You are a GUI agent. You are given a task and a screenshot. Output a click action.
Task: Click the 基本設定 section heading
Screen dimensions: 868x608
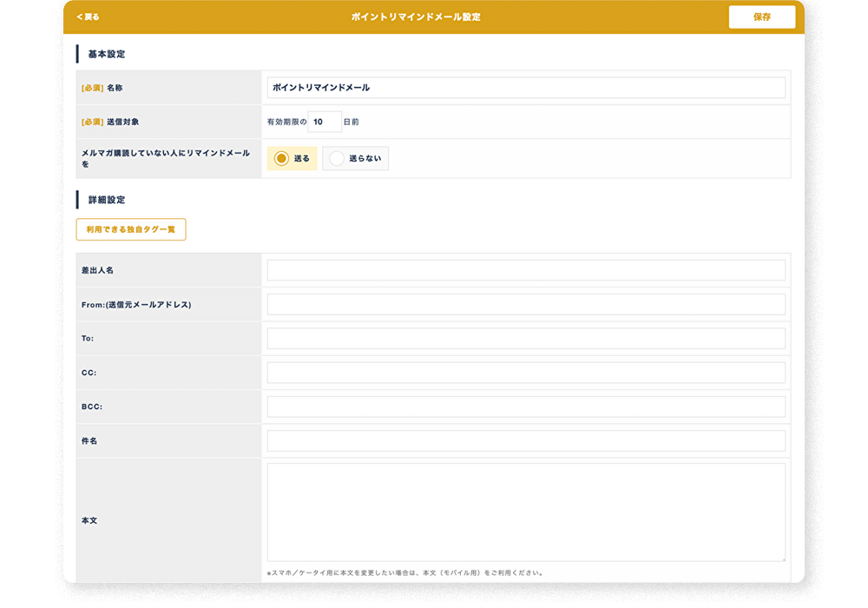(107, 54)
